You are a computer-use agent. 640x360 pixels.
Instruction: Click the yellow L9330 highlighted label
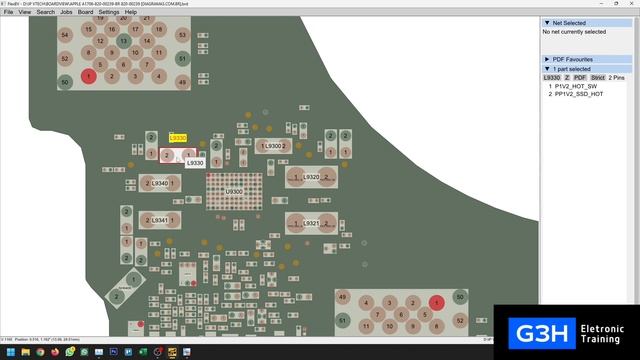[178, 138]
